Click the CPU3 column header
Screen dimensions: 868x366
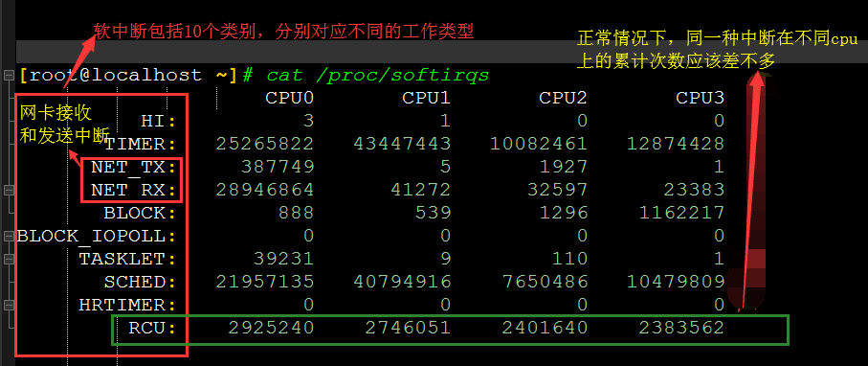pos(700,98)
